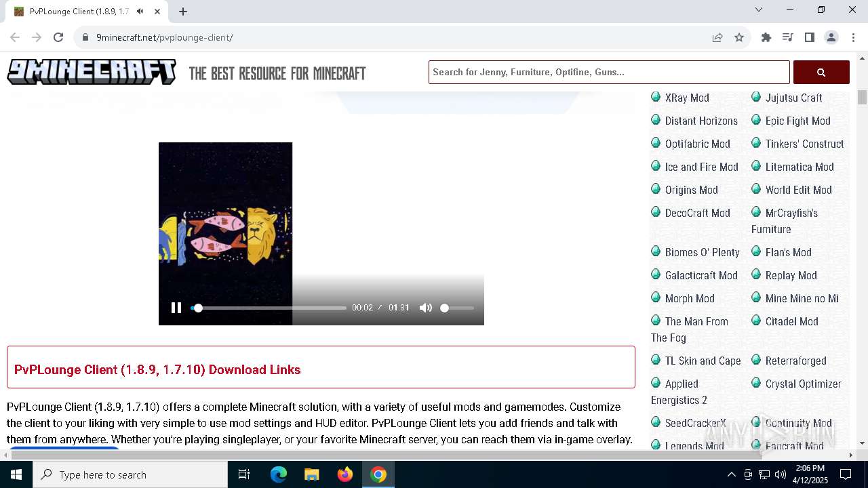Reload the page in Chrome

pyautogui.click(x=58, y=37)
